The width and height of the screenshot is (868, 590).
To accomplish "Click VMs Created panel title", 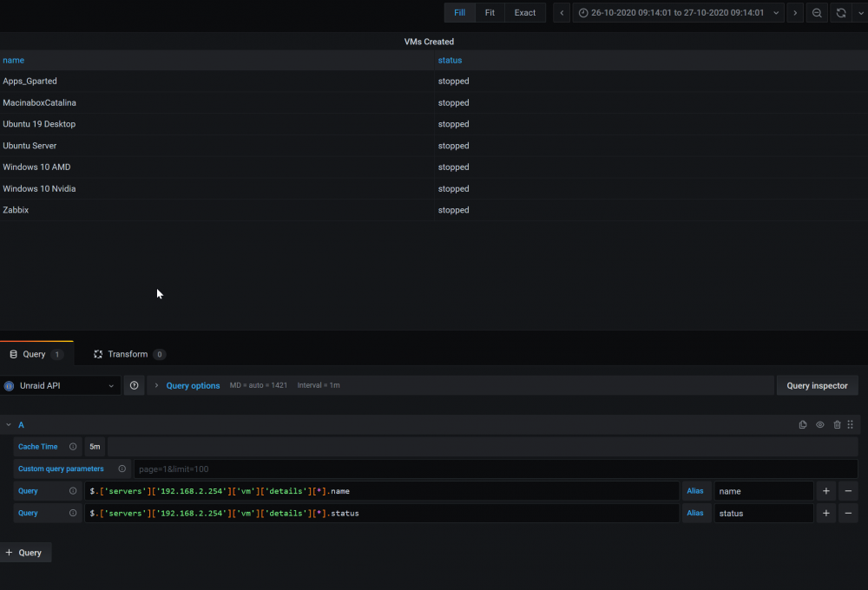I will tap(429, 42).
